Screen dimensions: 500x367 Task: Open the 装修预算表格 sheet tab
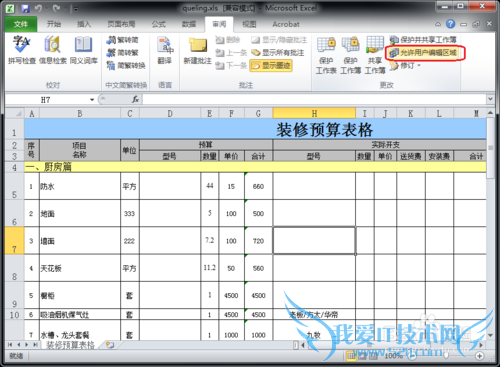pyautogui.click(x=71, y=345)
